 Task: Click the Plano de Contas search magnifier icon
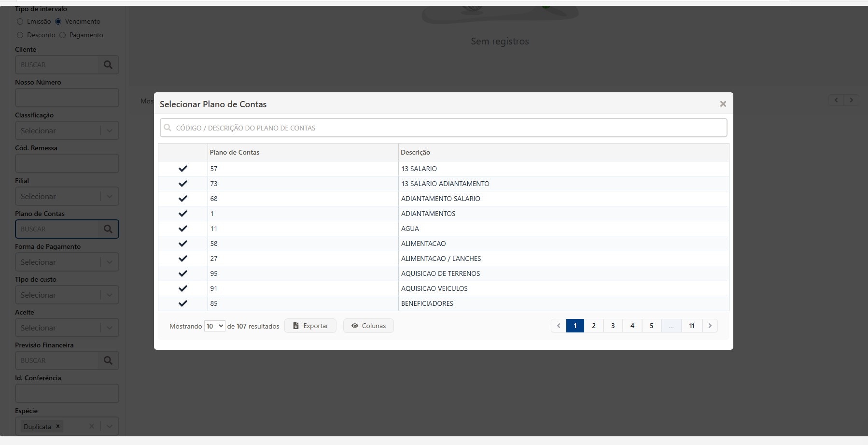108,229
